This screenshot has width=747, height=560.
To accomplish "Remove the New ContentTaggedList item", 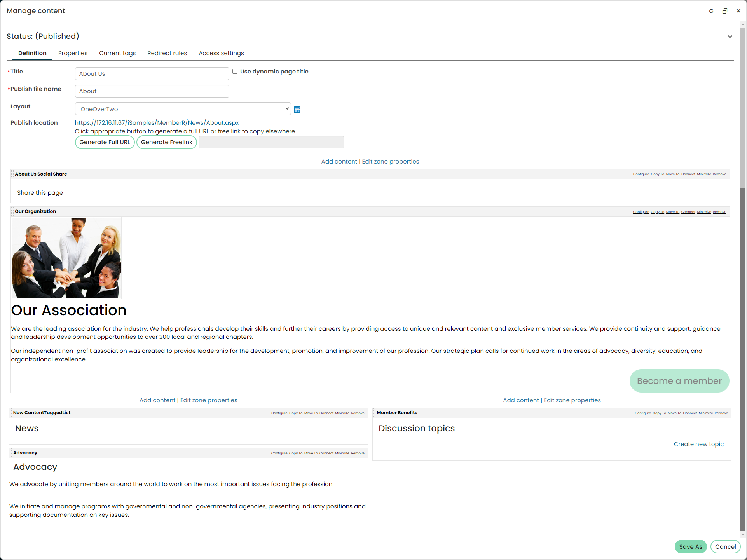I will coord(358,413).
